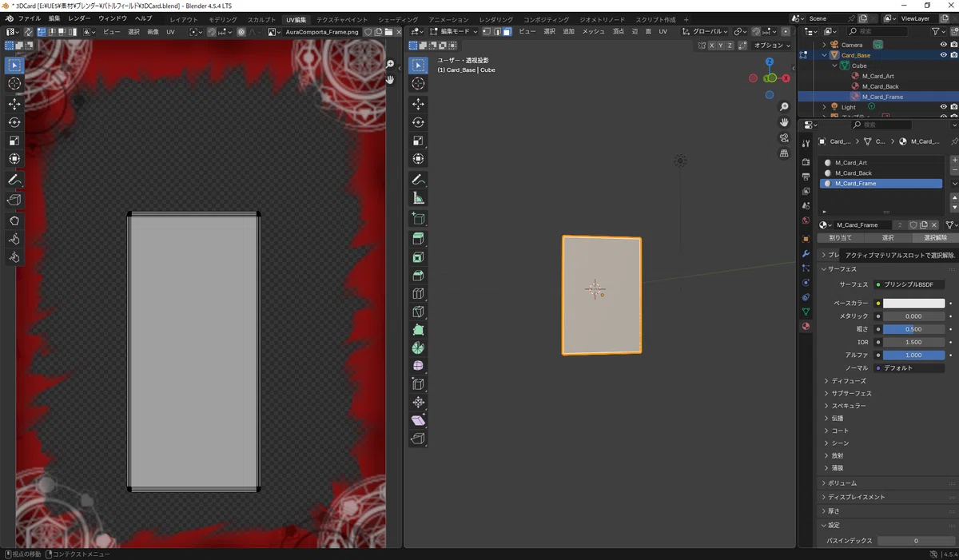Select the Bevel tool
The width and height of the screenshot is (959, 560).
418,276
